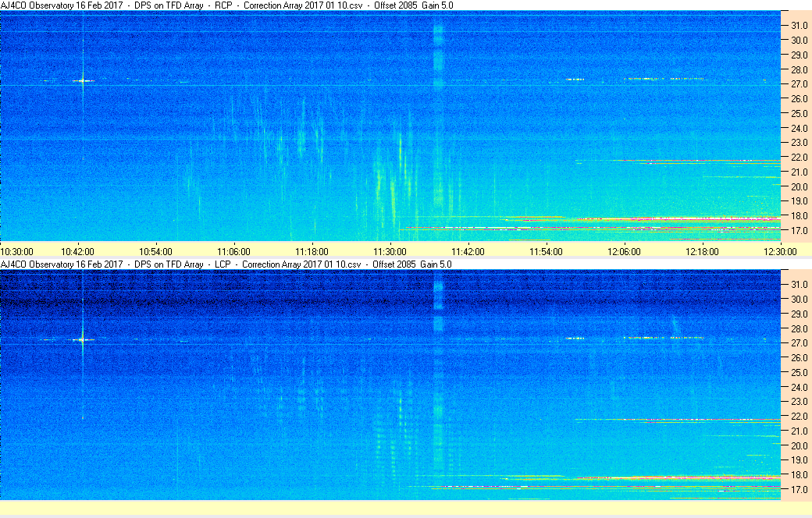This screenshot has height=518, width=812.
Task: Click the bright burst near 10:42 in LCP plot
Action: (x=82, y=340)
